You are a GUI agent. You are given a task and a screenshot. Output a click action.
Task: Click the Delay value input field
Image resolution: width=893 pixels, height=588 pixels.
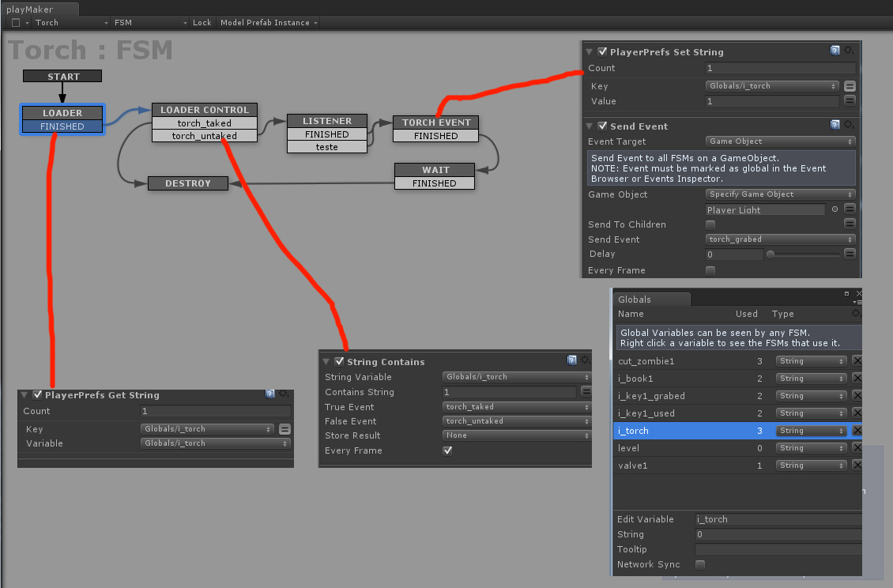point(733,254)
